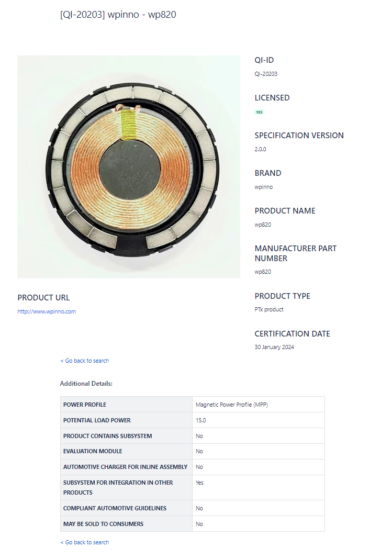Click the 'PRODUCT URL' heading

[43, 298]
